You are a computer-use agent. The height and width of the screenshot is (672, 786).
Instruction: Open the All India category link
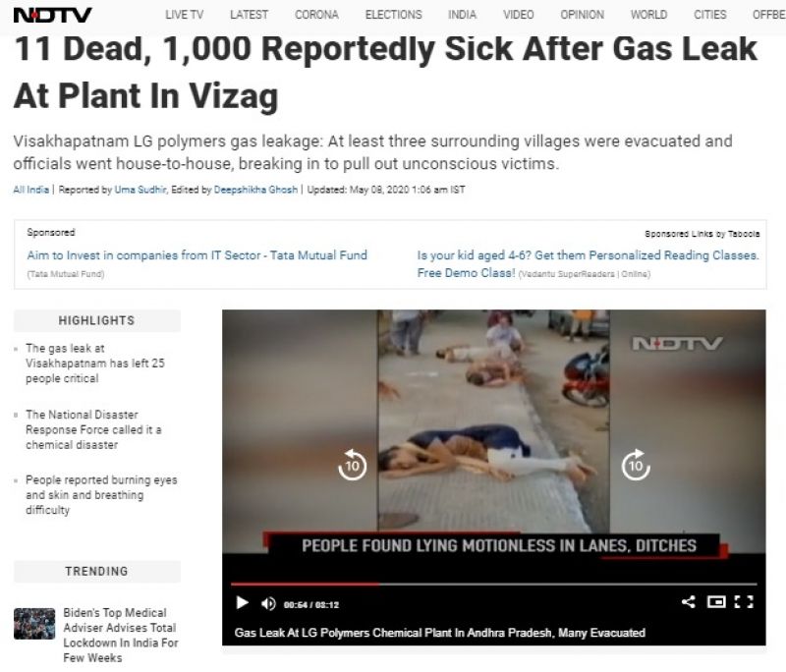[31, 190]
